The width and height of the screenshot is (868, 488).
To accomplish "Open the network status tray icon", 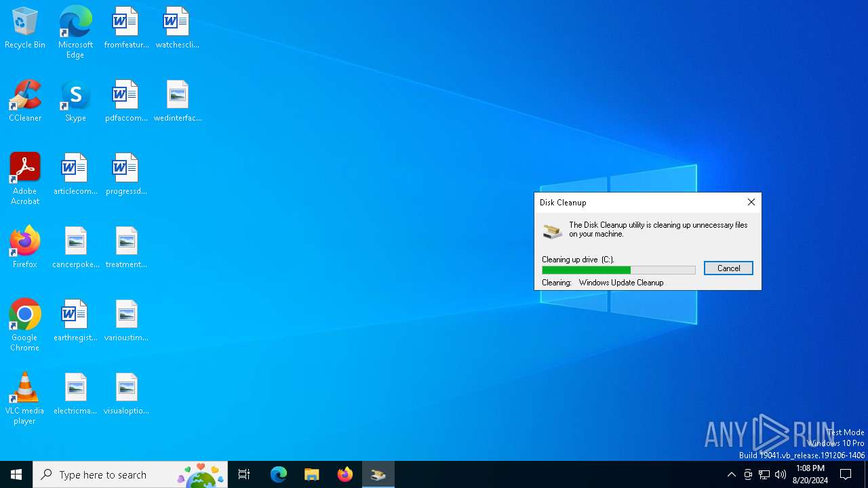I will (764, 474).
